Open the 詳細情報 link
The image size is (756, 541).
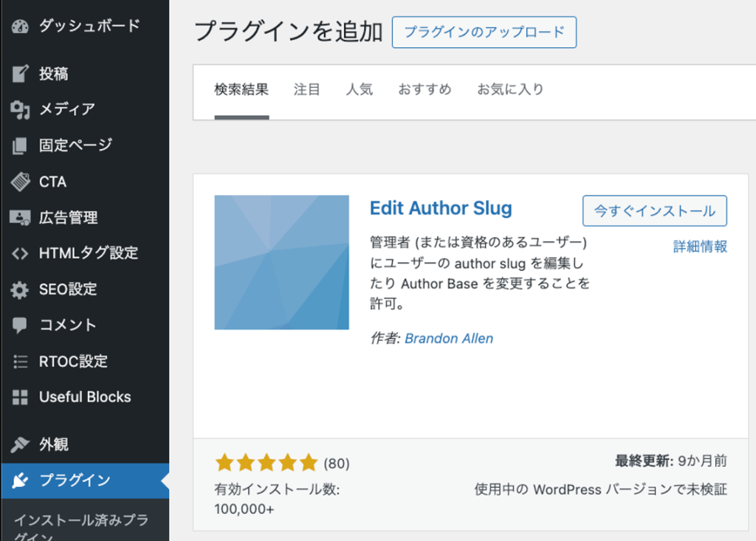699,247
